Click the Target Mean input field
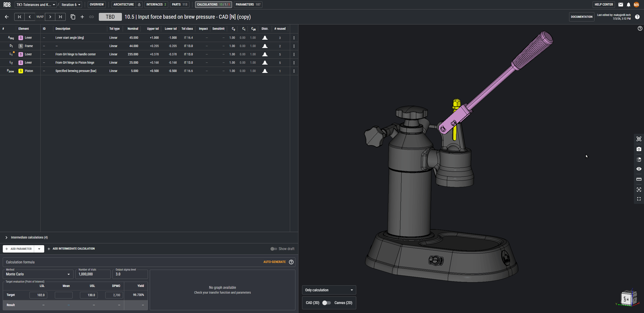644x313 pixels. (x=64, y=295)
